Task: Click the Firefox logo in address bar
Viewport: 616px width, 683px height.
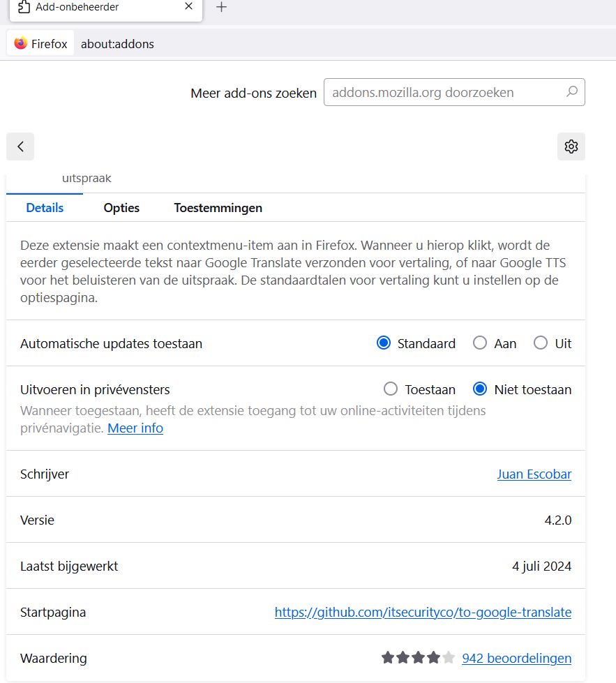Action: (21, 43)
